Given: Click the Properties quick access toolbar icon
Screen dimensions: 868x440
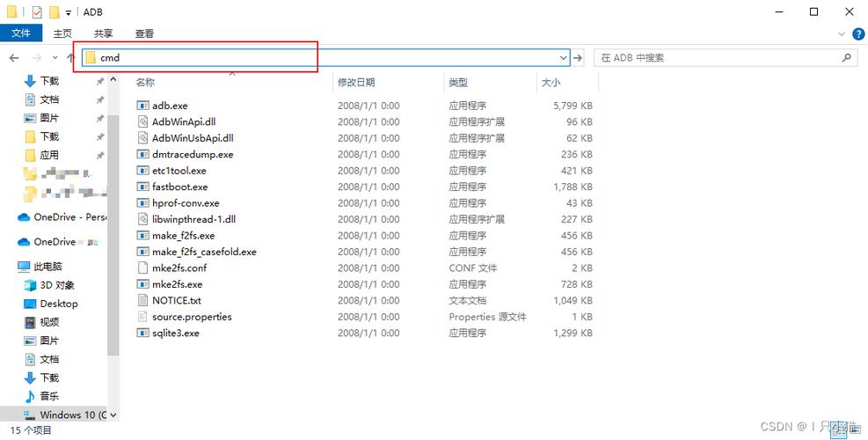Looking at the screenshot, I should 37,12.
